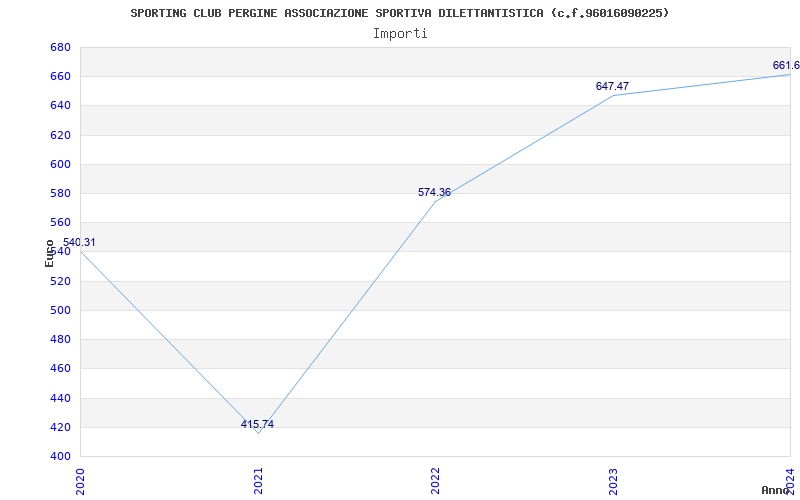Click the 574.36 data label

(434, 192)
